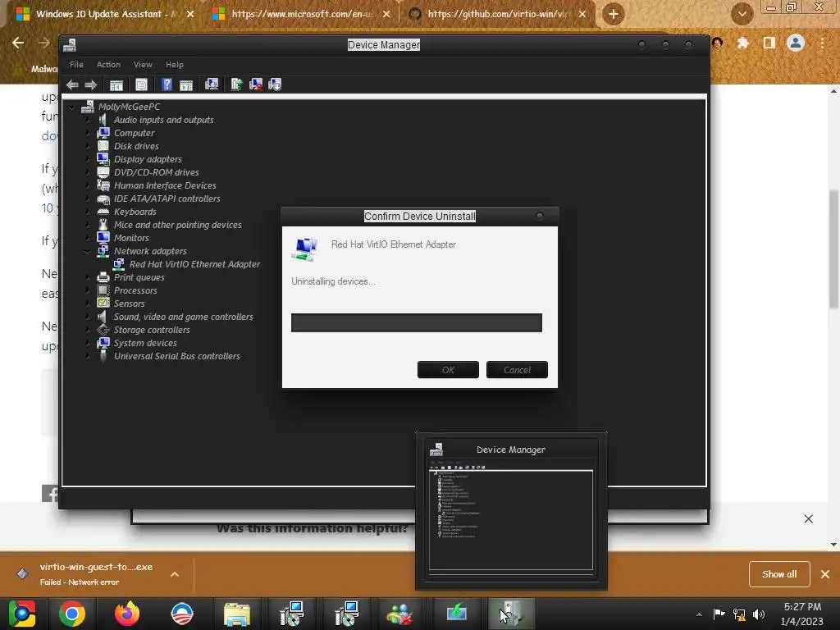Open Chrome side panel icon
This screenshot has height=630, width=840.
click(x=769, y=43)
